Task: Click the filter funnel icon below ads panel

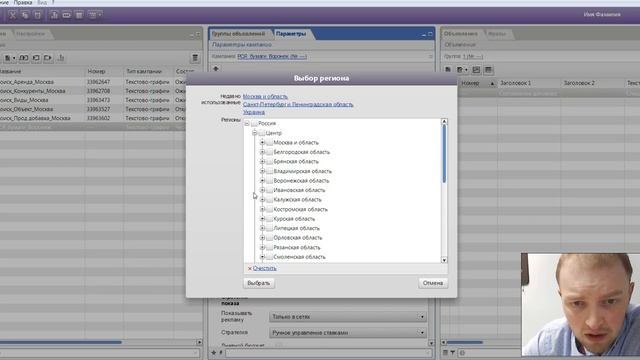Action: (453, 352)
